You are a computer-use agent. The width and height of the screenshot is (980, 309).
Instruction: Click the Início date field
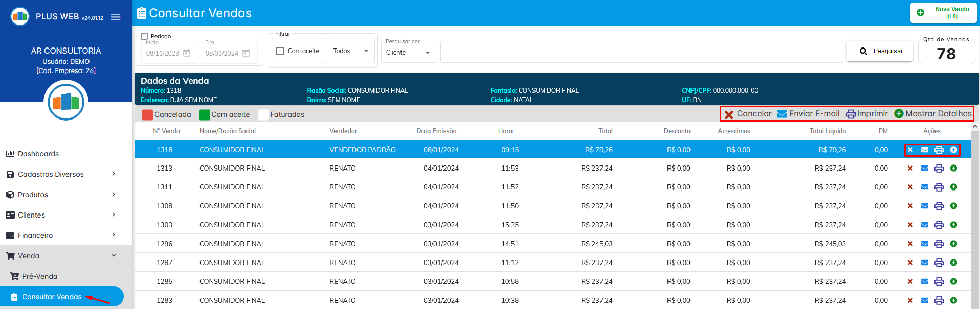point(170,53)
